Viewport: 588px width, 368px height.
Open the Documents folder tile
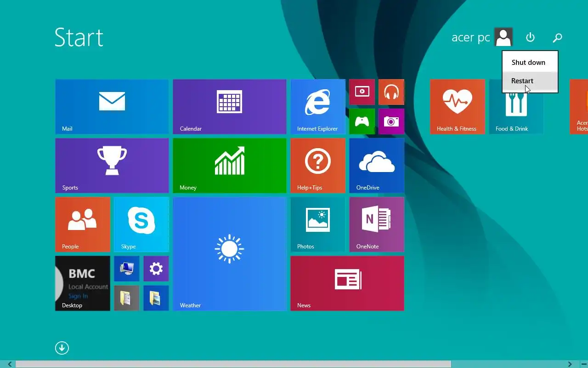(x=127, y=298)
